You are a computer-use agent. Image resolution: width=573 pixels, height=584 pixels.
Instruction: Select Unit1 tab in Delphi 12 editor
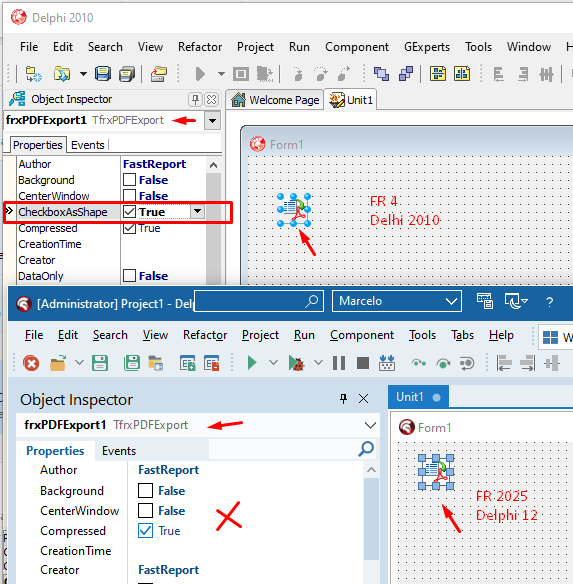418,397
